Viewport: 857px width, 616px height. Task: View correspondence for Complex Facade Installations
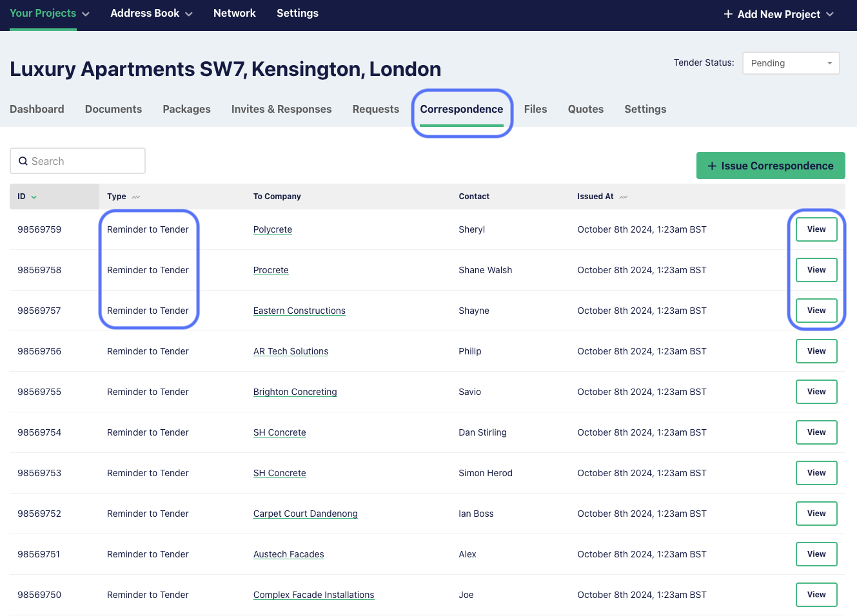pos(816,595)
